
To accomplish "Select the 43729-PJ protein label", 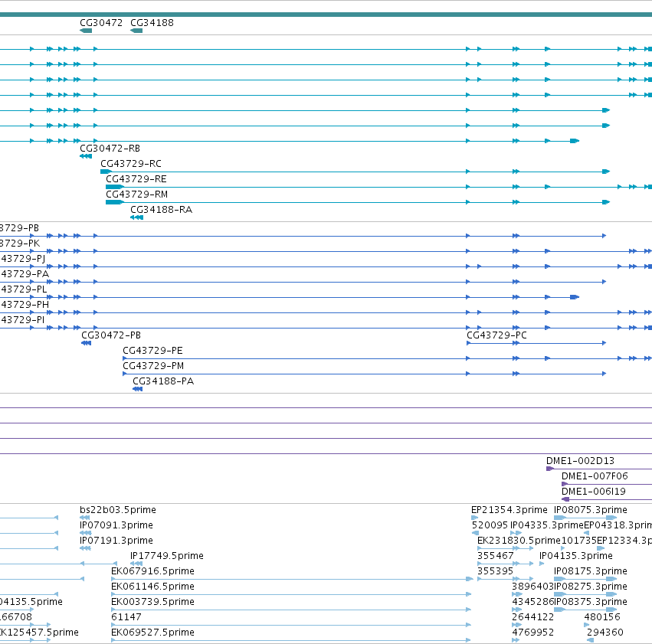I will pyautogui.click(x=22, y=259).
